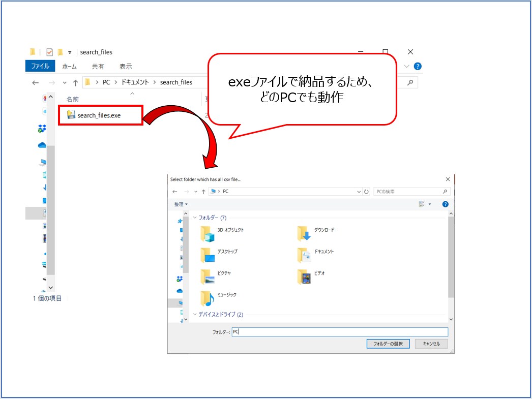Close the Select folder dialog
Image resolution: width=532 pixels, height=399 pixels.
[x=448, y=179]
